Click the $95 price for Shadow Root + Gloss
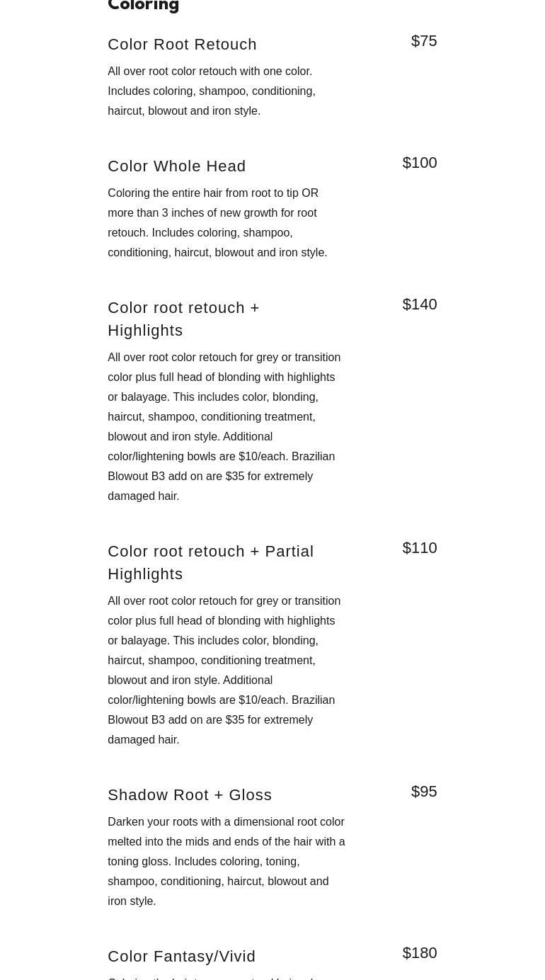This screenshot has height=980, width=545. (424, 792)
